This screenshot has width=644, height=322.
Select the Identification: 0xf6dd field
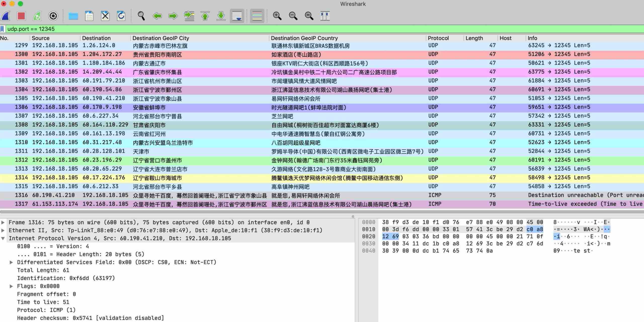coord(66,278)
